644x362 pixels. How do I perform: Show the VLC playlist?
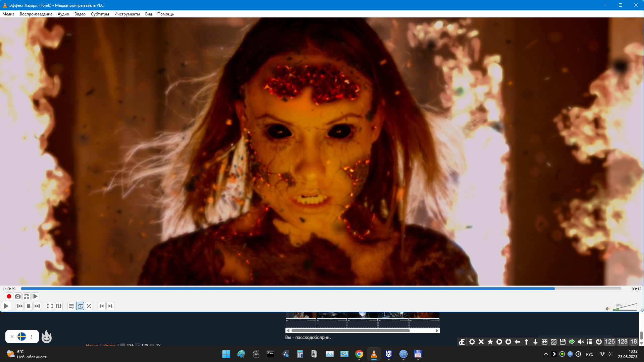71,306
